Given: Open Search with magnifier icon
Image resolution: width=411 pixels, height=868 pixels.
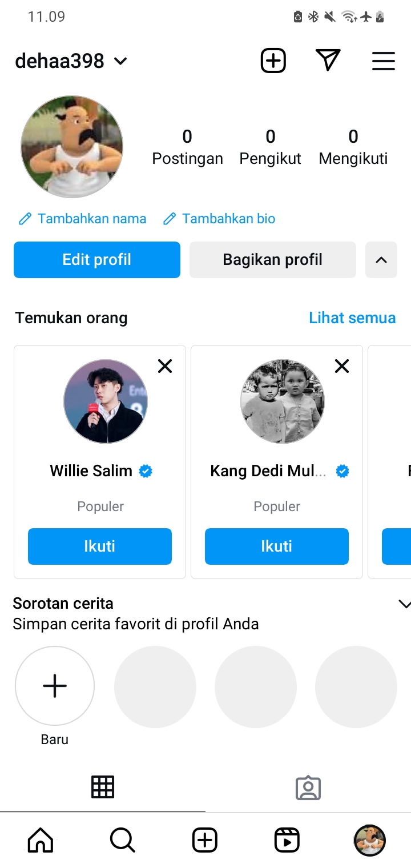Looking at the screenshot, I should pos(122,840).
